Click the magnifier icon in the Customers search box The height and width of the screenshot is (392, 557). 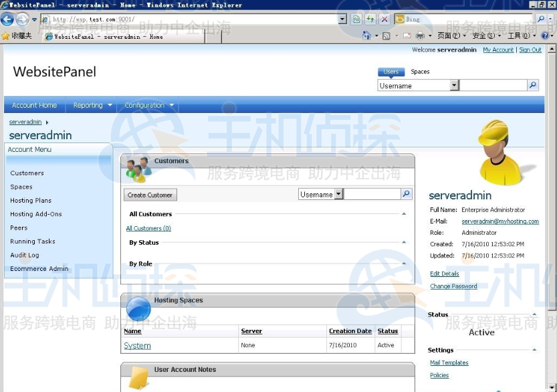point(407,194)
